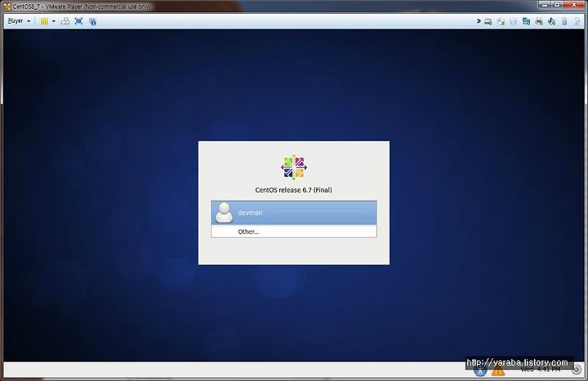Click the blue double-arrow device expander
The height and width of the screenshot is (381, 588).
(x=479, y=21)
